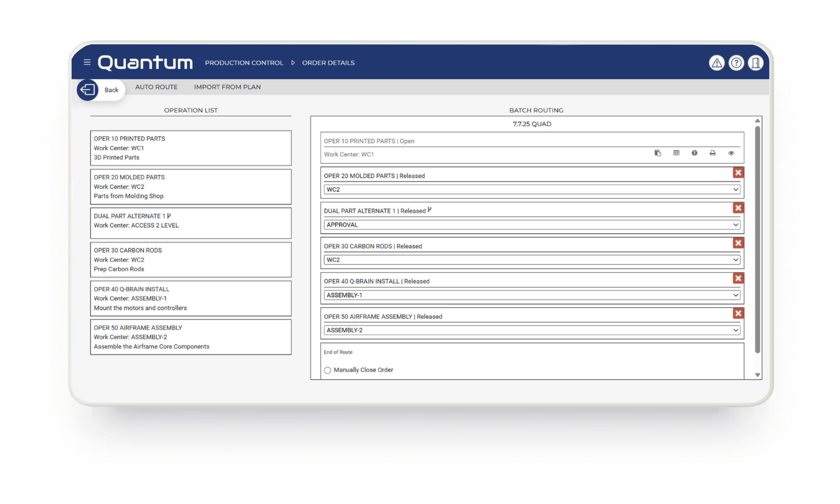840x504 pixels.
Task: Open the ASSEMBLY-2 dropdown for OPER 50
Action: (532, 330)
